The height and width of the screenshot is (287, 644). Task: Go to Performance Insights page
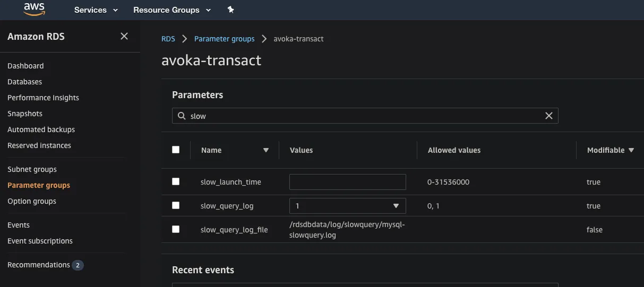click(43, 98)
